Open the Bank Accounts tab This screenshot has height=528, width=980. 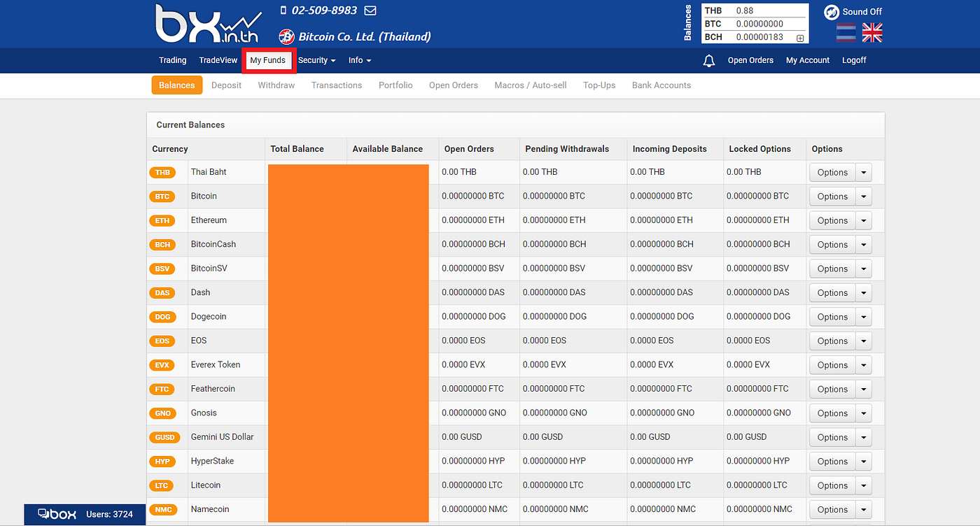[x=661, y=85]
